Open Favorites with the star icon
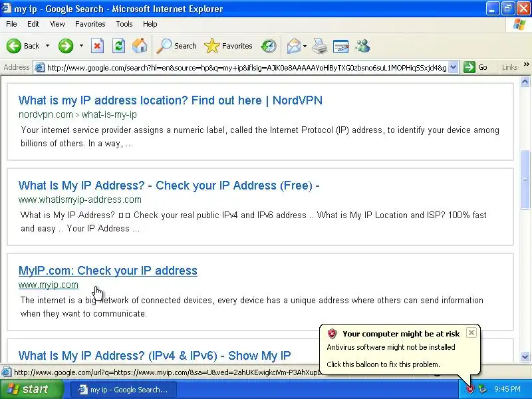The height and width of the screenshot is (399, 532). coord(211,46)
